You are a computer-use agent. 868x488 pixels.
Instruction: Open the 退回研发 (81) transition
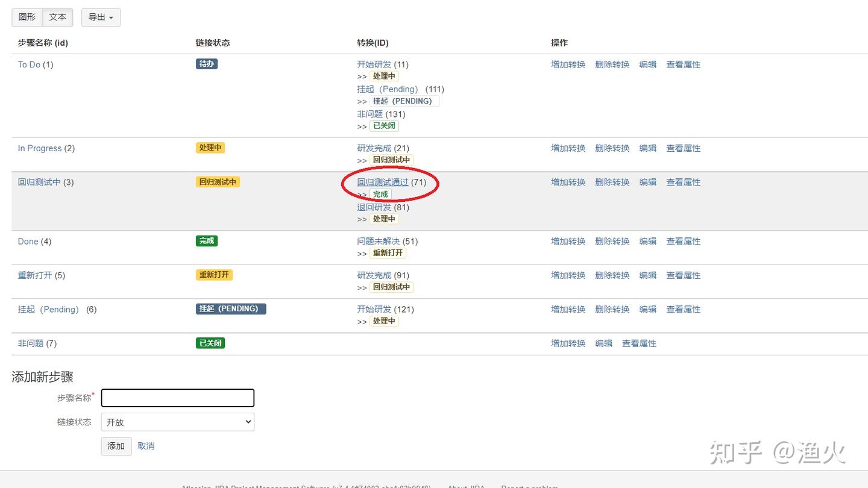[x=374, y=207]
